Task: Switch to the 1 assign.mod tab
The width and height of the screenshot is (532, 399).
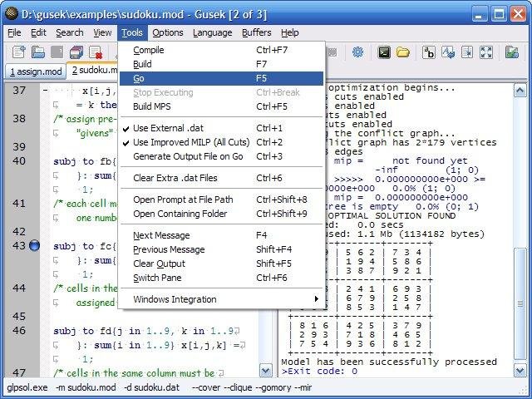Action: pyautogui.click(x=36, y=71)
